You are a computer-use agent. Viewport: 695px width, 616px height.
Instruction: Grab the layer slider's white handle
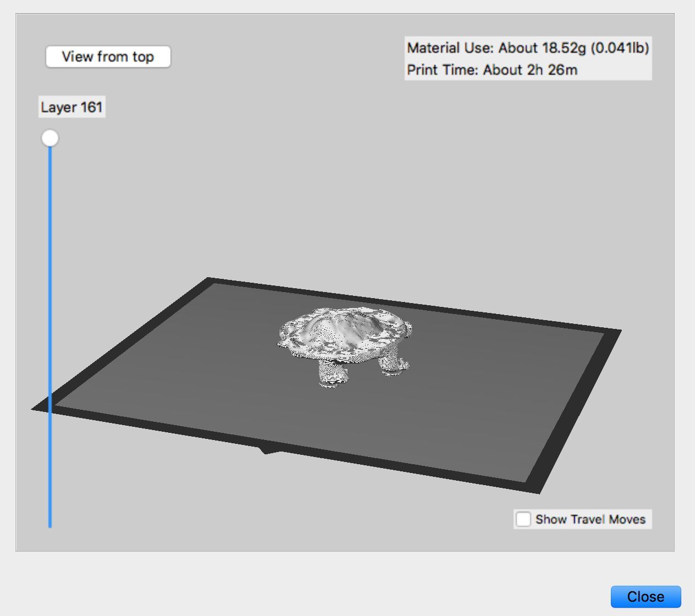click(50, 138)
